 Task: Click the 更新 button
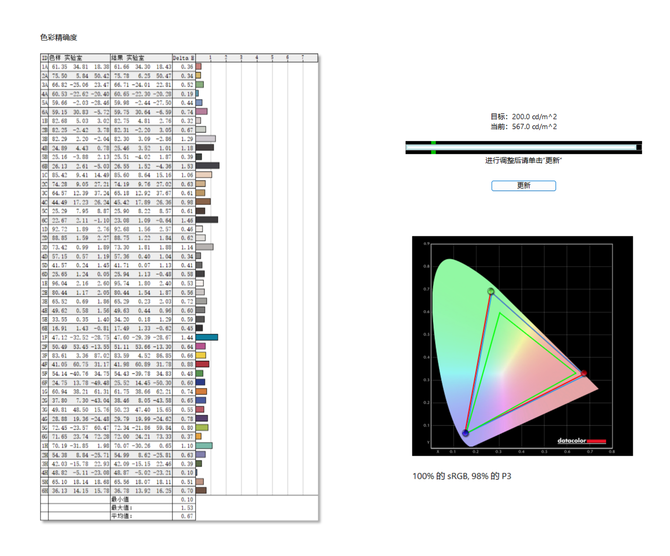tap(523, 185)
